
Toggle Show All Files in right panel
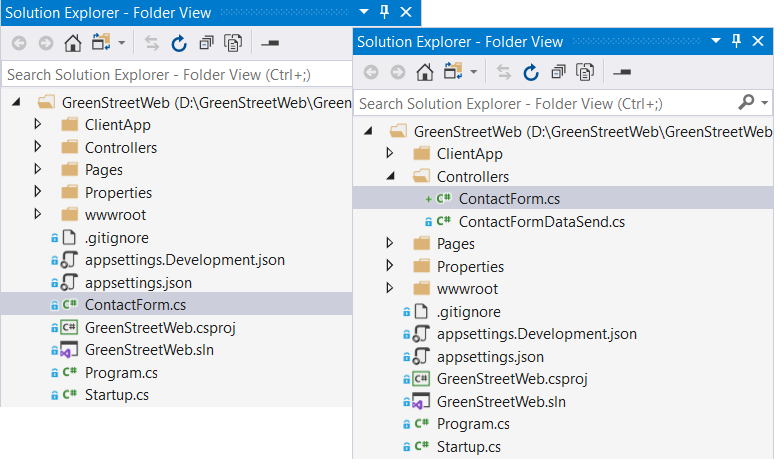click(585, 72)
